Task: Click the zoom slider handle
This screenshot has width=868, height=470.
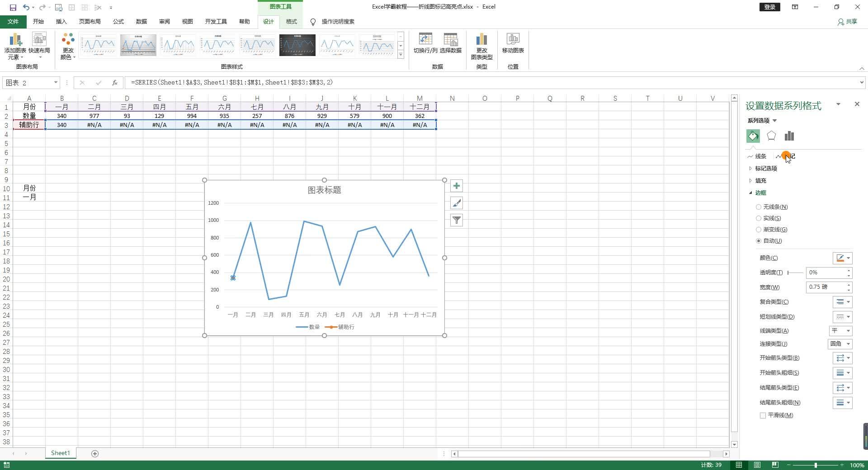Action: pyautogui.click(x=816, y=465)
